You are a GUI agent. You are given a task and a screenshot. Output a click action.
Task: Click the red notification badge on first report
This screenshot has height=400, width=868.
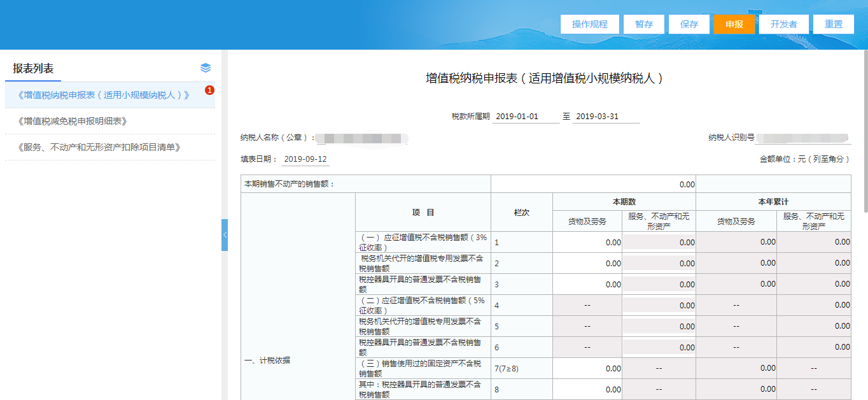pos(209,90)
